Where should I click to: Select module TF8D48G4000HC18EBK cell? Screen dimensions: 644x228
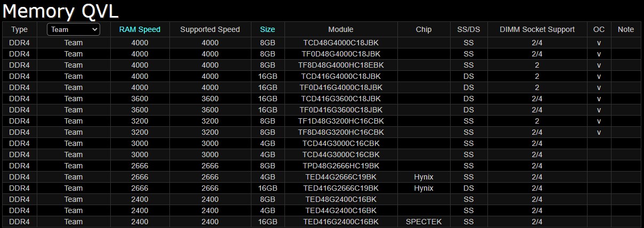pos(340,65)
